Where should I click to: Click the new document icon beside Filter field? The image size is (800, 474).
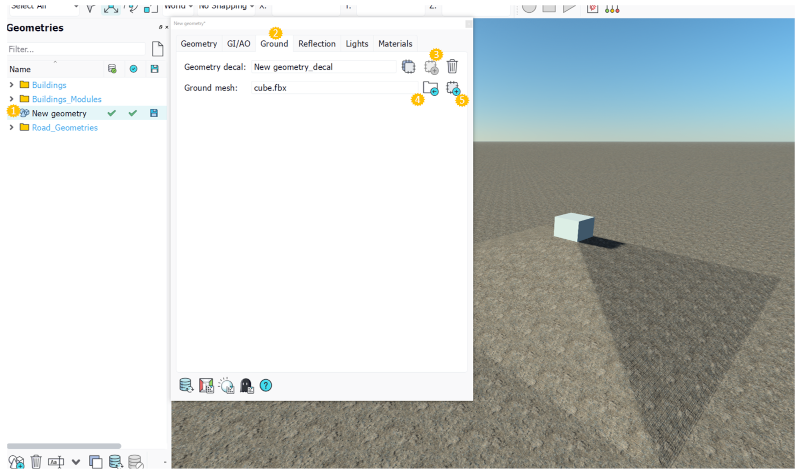(x=157, y=48)
